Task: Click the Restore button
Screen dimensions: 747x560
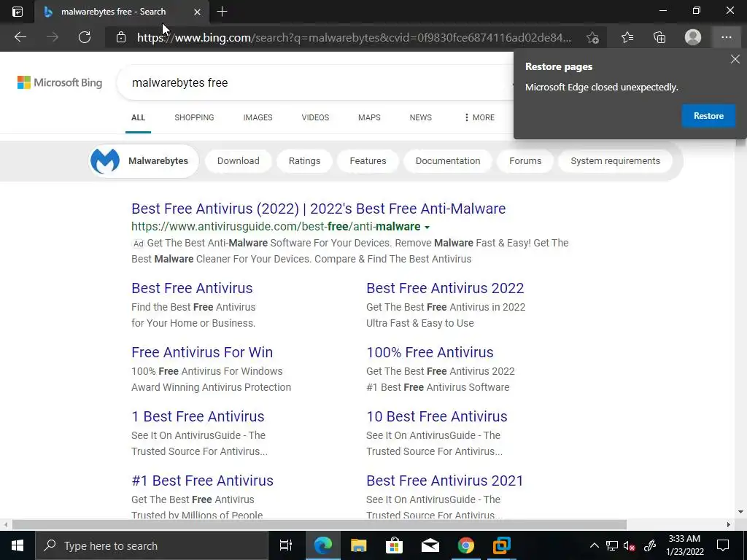Action: click(708, 116)
